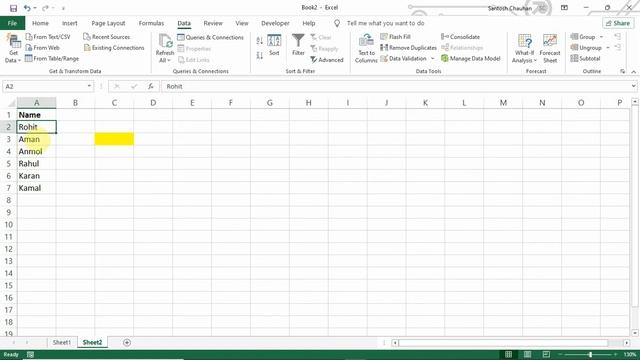Click the Share button

618,23
